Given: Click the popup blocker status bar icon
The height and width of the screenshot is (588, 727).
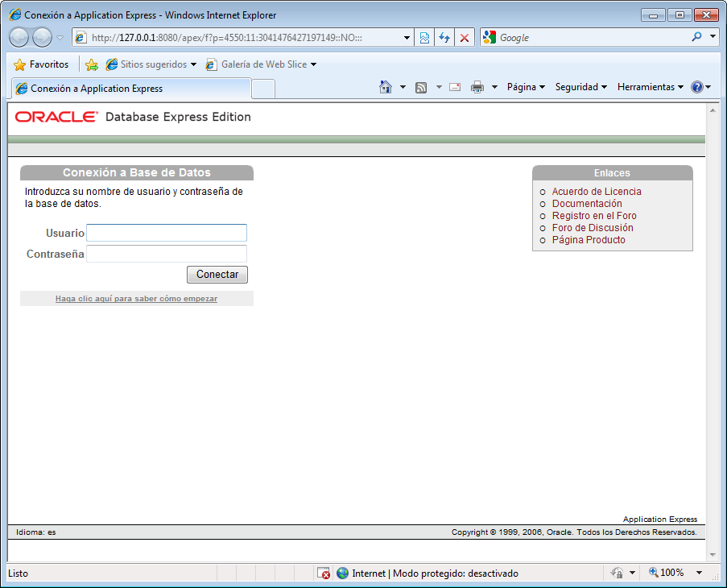Looking at the screenshot, I should coord(324,574).
